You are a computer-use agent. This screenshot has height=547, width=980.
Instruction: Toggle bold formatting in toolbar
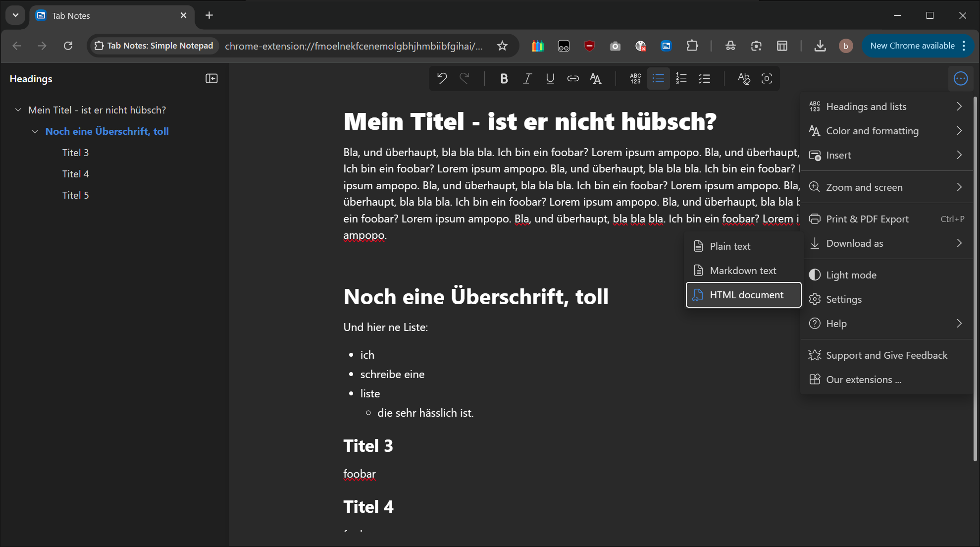pos(504,78)
